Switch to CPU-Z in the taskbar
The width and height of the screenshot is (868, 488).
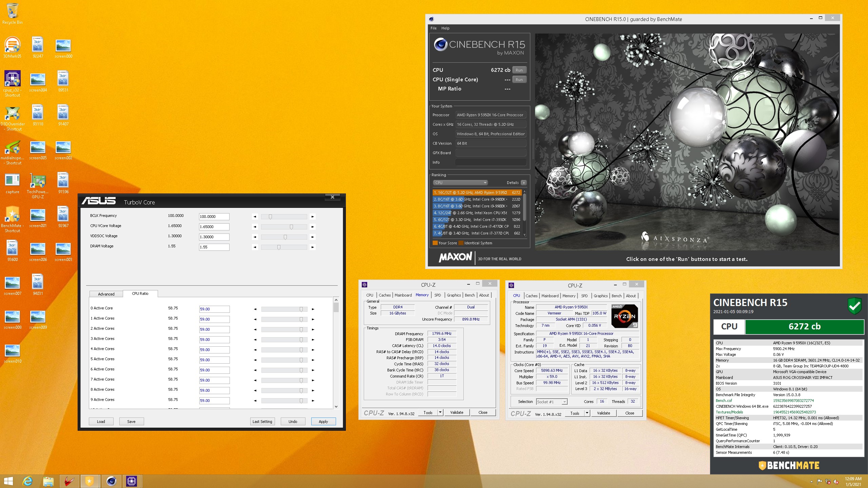[131, 481]
